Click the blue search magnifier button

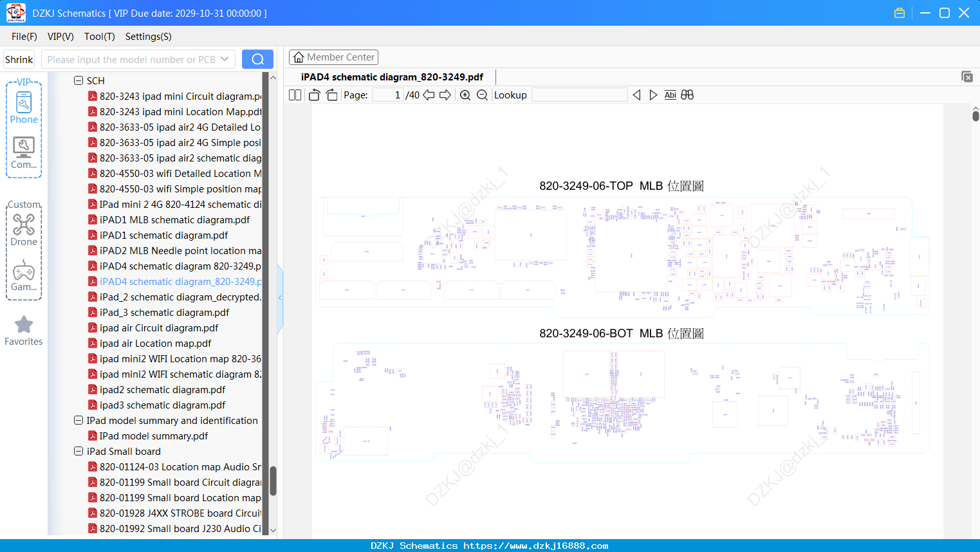point(257,59)
